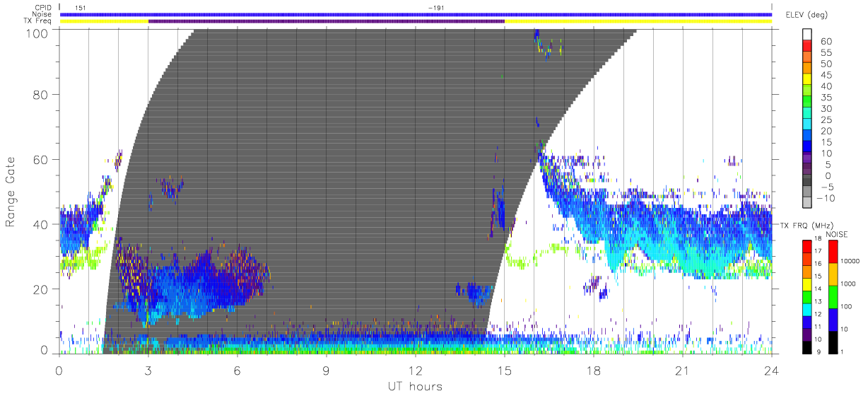Image resolution: width=868 pixels, height=401 pixels.
Task: Click the yellow segment of the ELEV colorbar
Action: (809, 80)
